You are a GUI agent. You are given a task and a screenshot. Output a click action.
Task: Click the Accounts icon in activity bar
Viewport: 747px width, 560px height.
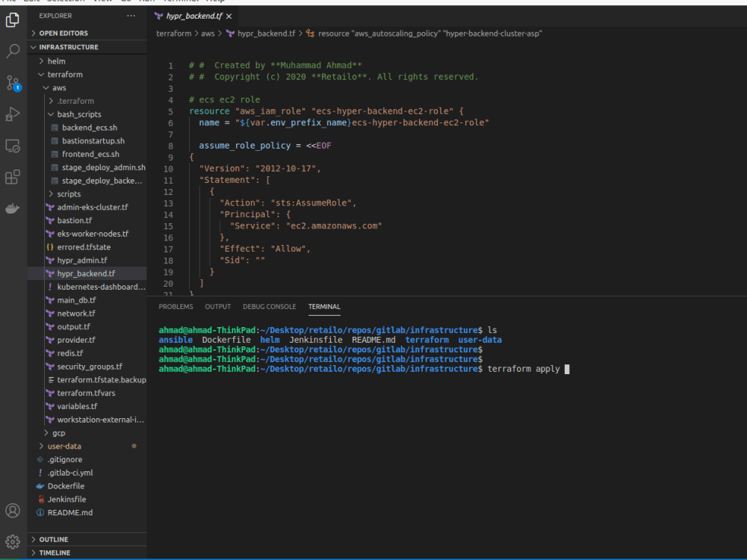(x=12, y=511)
